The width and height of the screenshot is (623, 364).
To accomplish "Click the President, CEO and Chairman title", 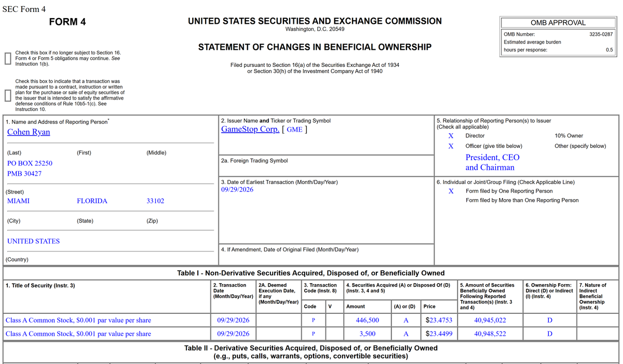I will 492,162.
